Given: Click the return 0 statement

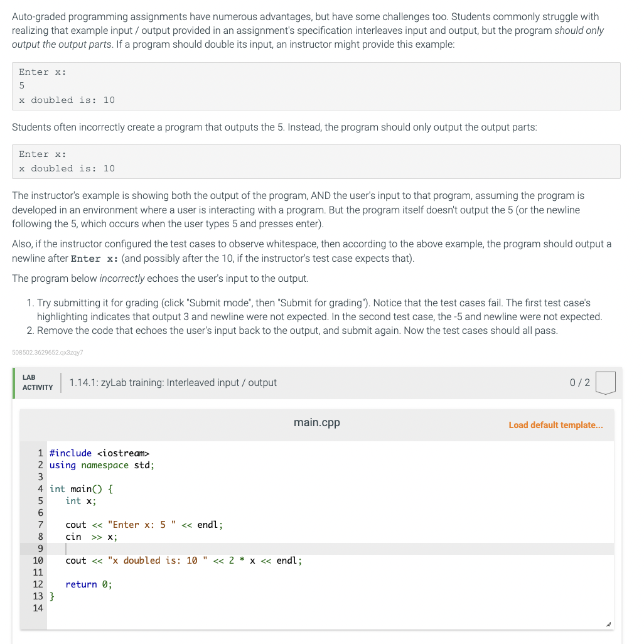Looking at the screenshot, I should 89,584.
